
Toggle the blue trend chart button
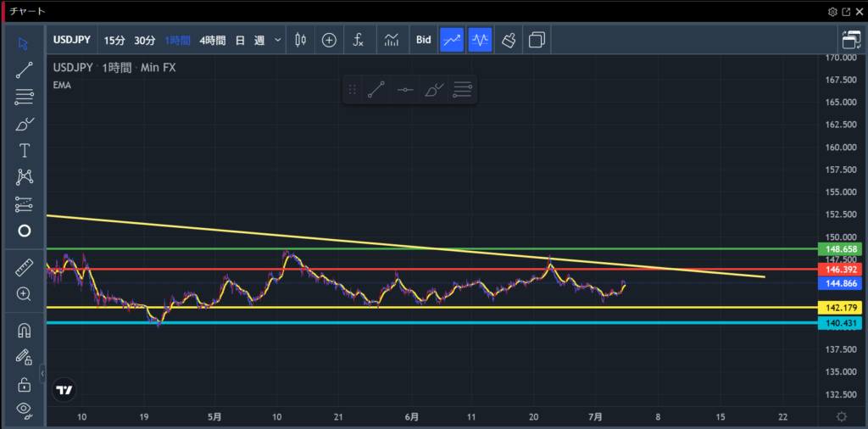[x=452, y=40]
